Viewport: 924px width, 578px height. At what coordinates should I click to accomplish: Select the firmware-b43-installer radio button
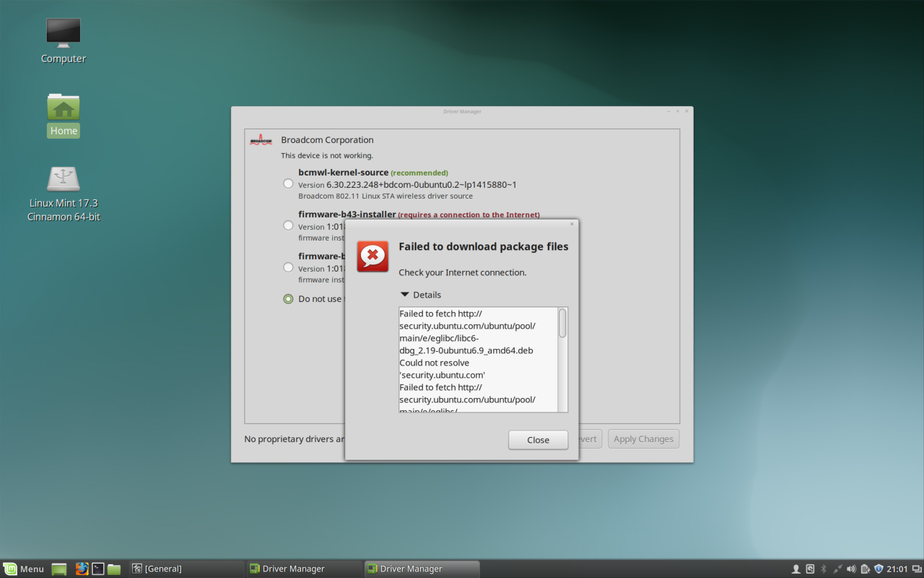coord(288,225)
